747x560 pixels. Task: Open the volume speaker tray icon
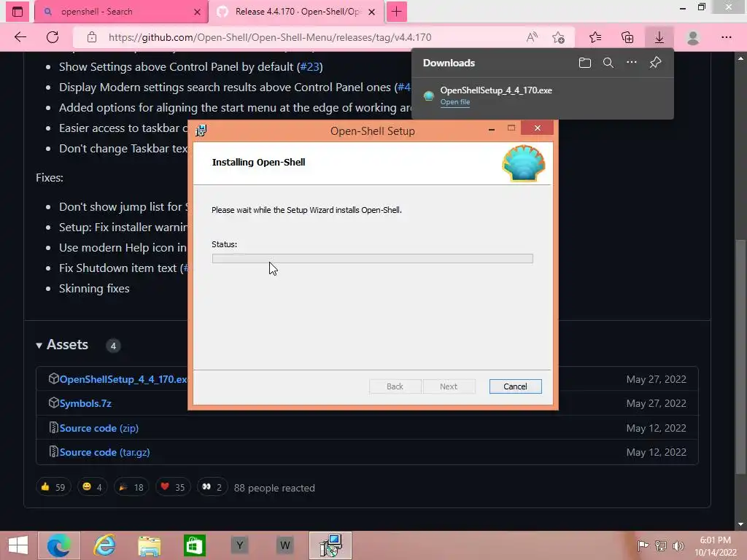coord(678,545)
